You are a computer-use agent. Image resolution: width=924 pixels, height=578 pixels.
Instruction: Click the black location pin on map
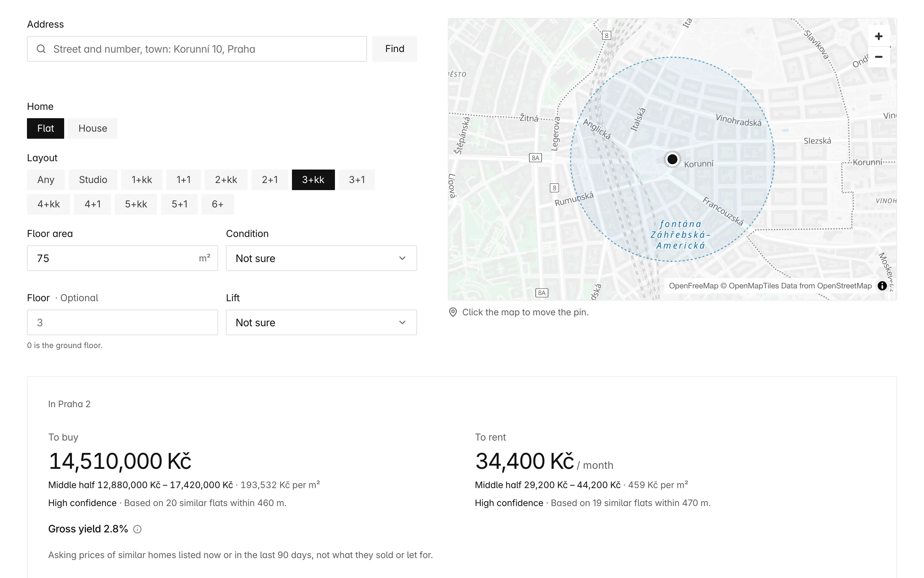click(672, 159)
